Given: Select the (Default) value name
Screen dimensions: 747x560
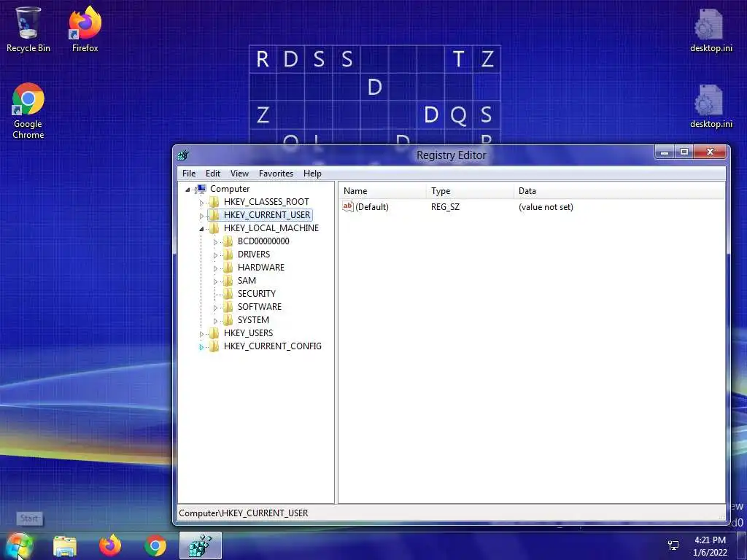Looking at the screenshot, I should point(371,206).
